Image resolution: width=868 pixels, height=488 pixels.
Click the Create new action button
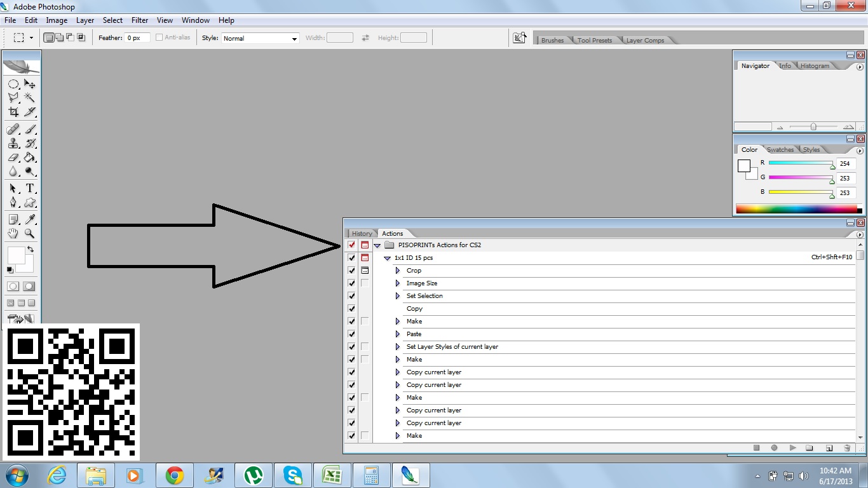point(829,448)
